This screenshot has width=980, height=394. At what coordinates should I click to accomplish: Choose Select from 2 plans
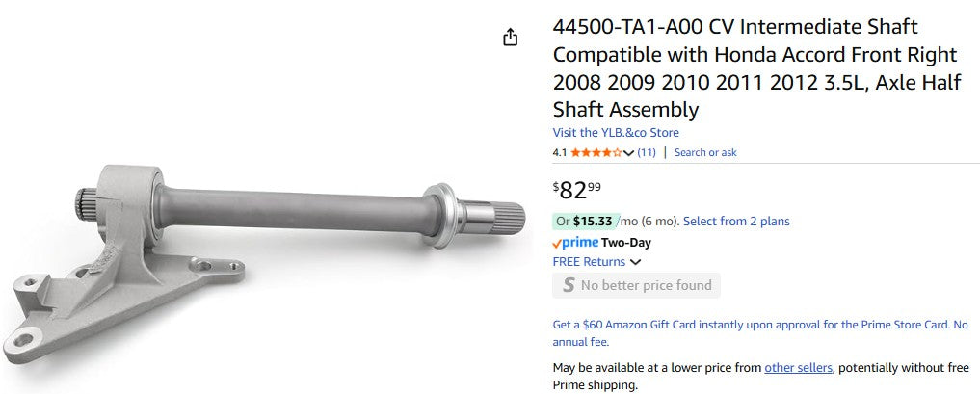(736, 222)
